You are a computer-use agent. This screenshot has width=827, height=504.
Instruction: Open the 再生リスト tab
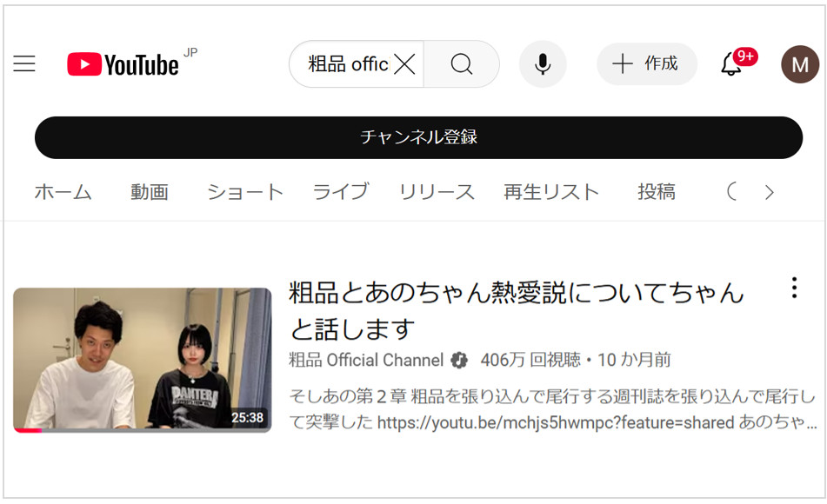pos(551,192)
